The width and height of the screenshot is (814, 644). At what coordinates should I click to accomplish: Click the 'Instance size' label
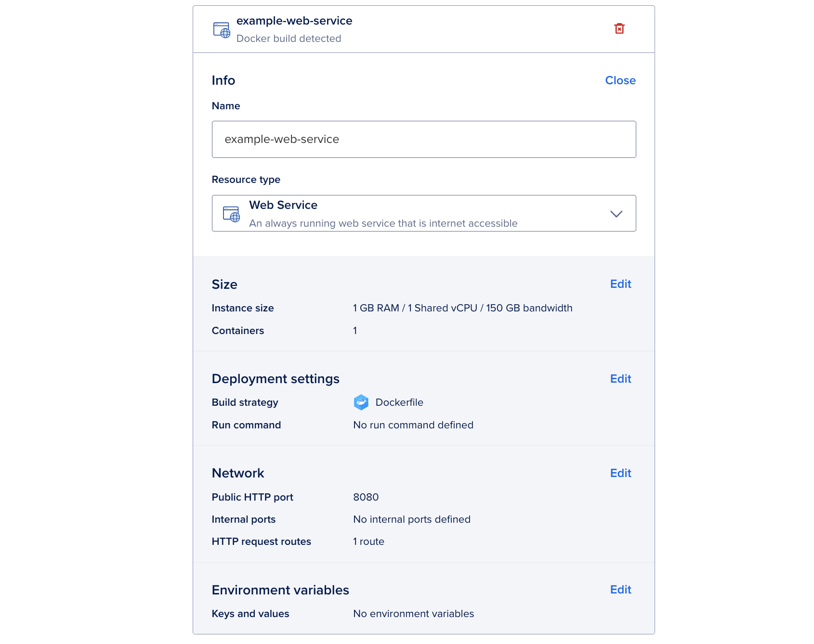click(x=243, y=308)
